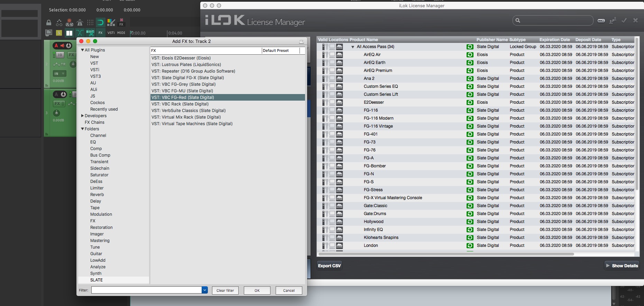644x306 pixels.
Task: Pin the Add FX window on top
Action: 301,41
